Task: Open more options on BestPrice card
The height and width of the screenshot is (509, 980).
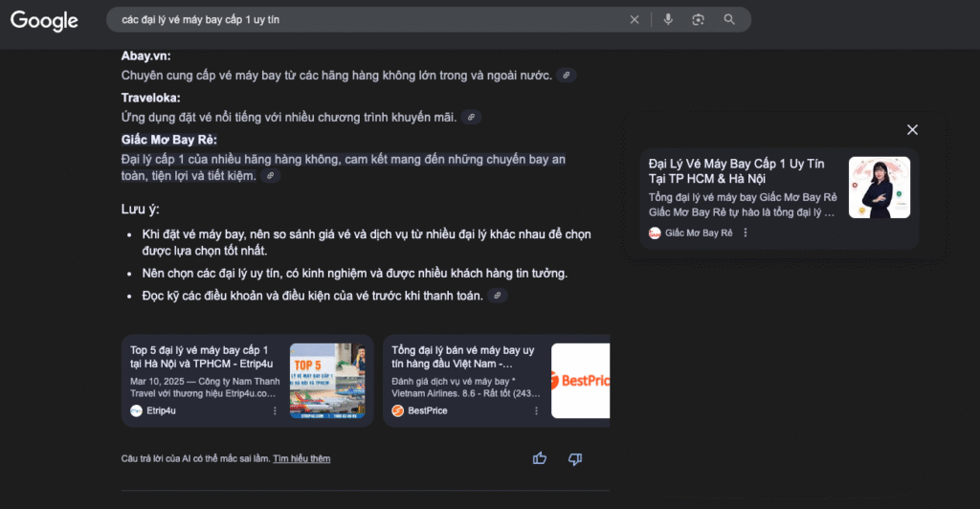Action: coord(536,411)
